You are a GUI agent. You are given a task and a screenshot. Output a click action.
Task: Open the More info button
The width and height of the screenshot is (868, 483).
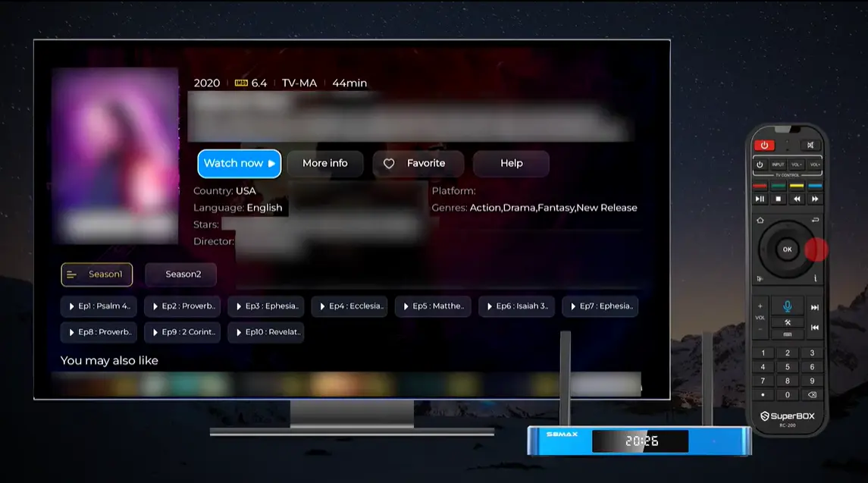click(x=325, y=163)
